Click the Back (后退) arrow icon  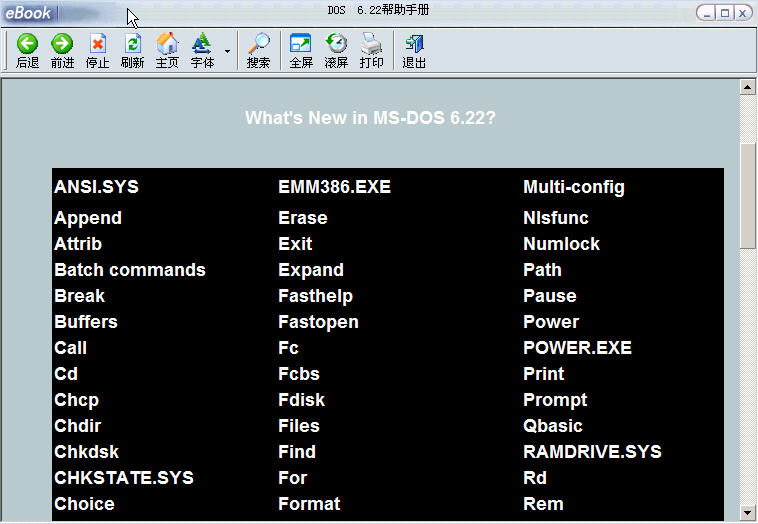27,44
